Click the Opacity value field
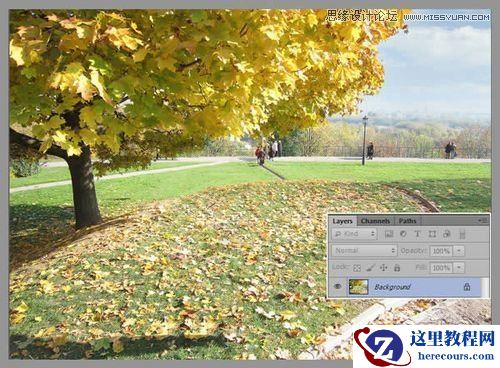The height and width of the screenshot is (368, 500). 441,251
